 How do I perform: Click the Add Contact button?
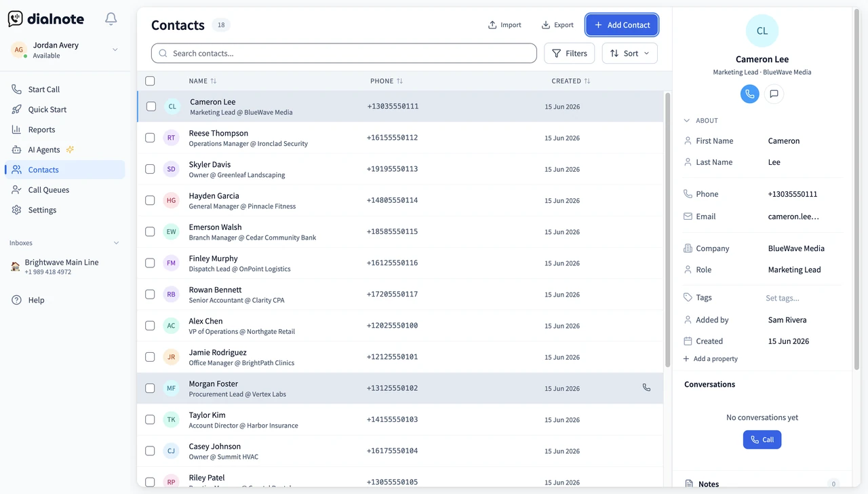622,25
